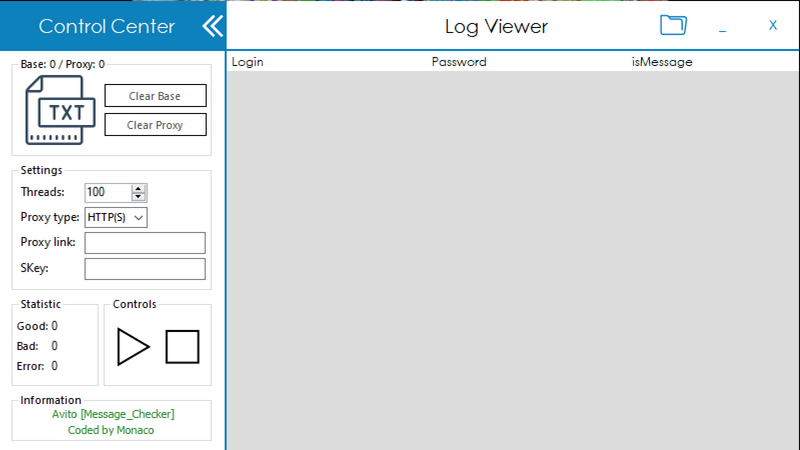Click the Clear Base button
Image resolution: width=800 pixels, height=450 pixels.
tap(156, 96)
